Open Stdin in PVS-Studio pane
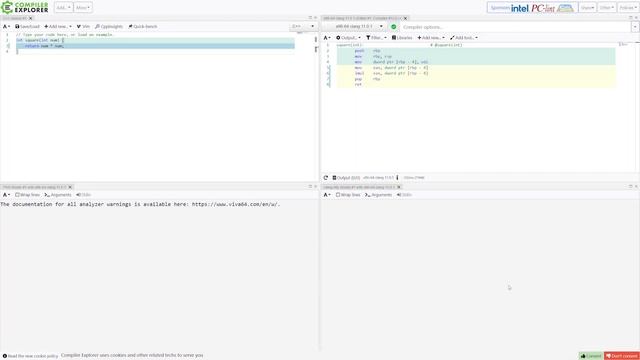 [x=83, y=195]
